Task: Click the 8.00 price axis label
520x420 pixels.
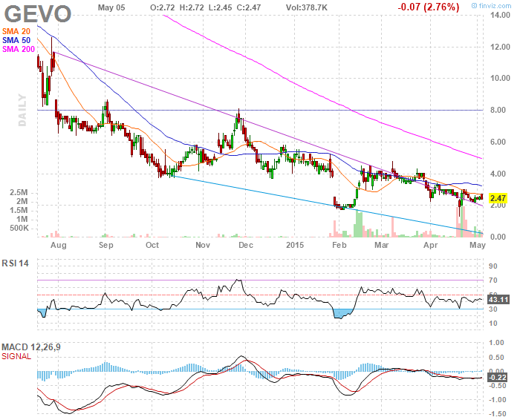Action: [498, 110]
